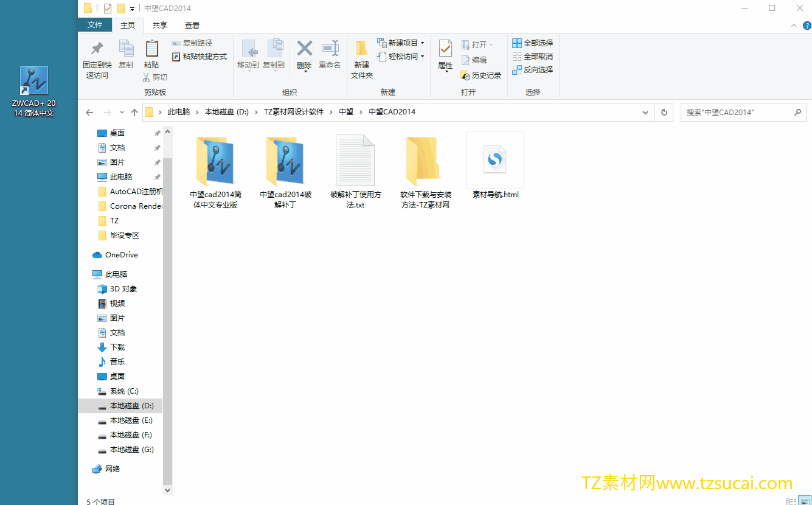Viewport: 812px width, 505px height.
Task: Select 3D 对象 in navigation pane
Action: [x=118, y=288]
